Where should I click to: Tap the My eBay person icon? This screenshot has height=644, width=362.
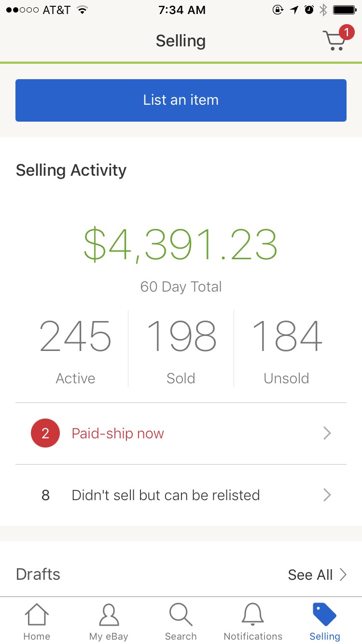(109, 615)
